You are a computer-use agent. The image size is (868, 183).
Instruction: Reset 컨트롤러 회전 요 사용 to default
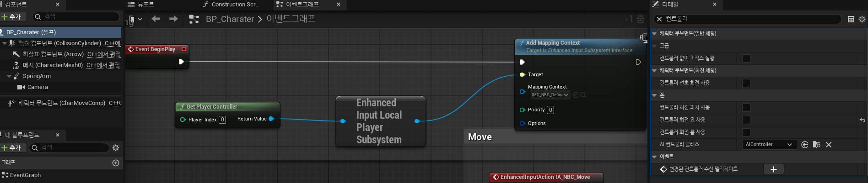click(x=863, y=120)
